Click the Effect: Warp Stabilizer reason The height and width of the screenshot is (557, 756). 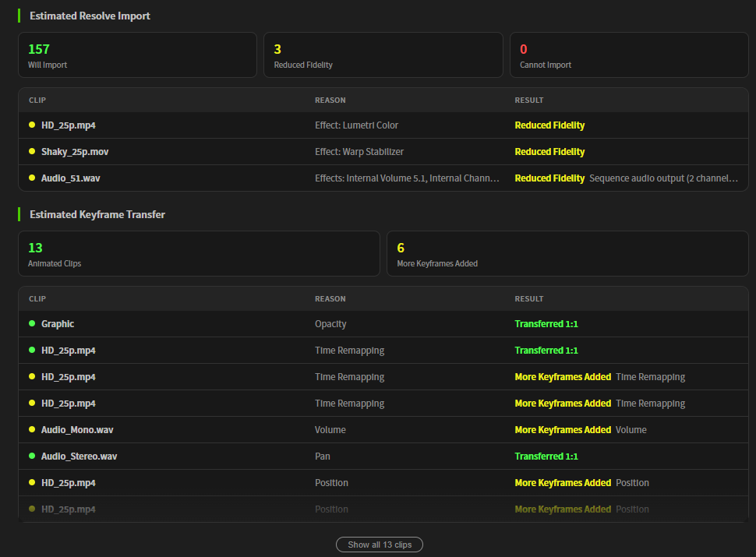pyautogui.click(x=359, y=152)
